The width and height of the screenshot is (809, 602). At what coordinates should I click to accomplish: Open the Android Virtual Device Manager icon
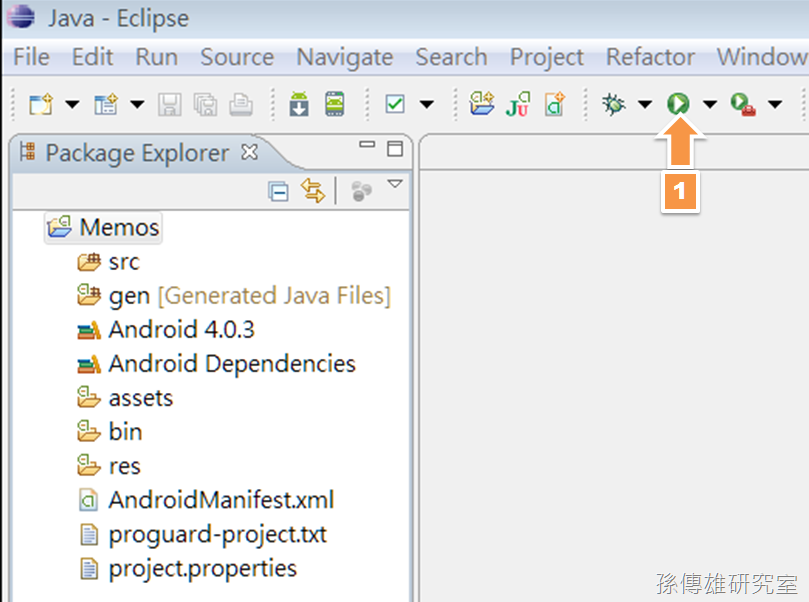334,104
